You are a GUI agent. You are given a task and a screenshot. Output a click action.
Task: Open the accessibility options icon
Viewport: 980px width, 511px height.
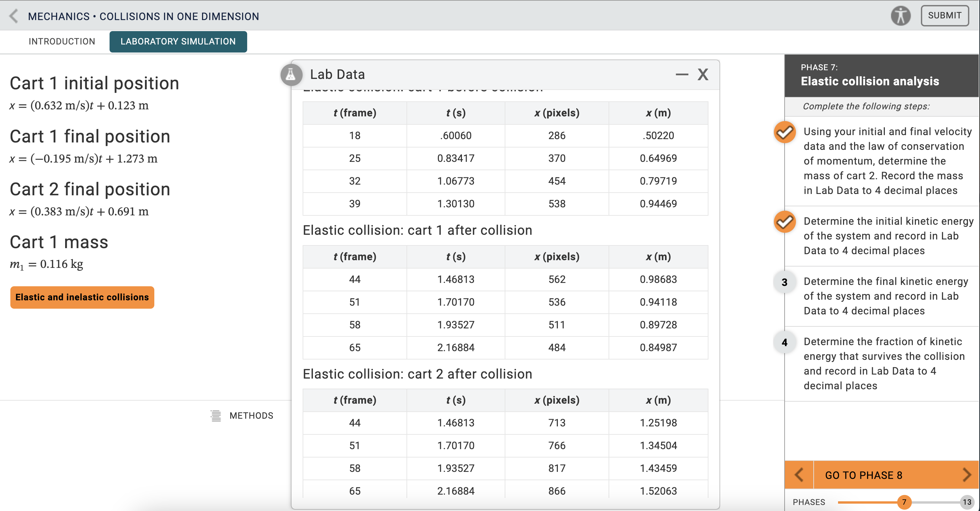tap(900, 16)
